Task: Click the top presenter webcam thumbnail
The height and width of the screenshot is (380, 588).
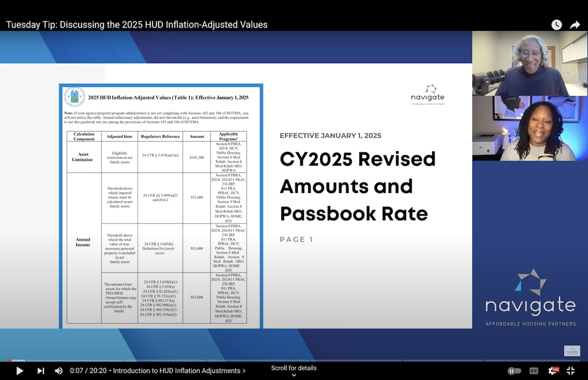Action: point(530,63)
